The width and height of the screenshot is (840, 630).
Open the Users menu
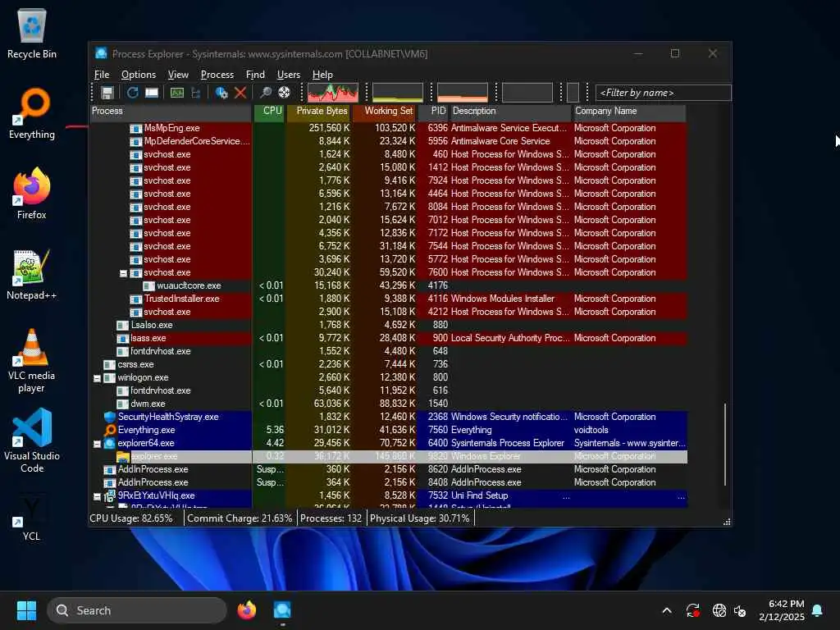click(288, 75)
